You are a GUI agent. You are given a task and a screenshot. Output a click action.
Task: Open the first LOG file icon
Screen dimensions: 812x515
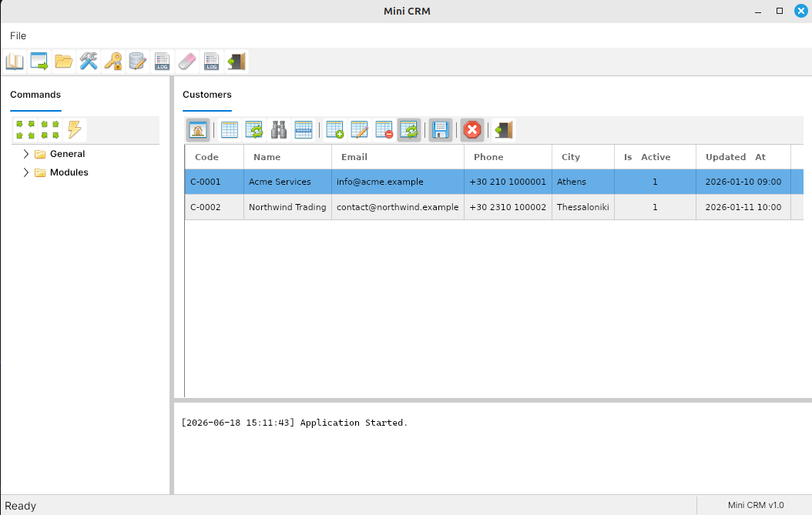[162, 61]
